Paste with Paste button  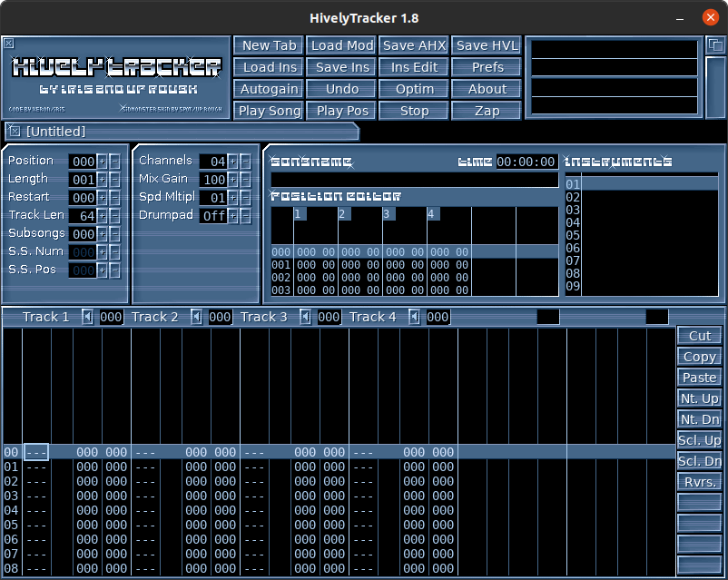[699, 378]
